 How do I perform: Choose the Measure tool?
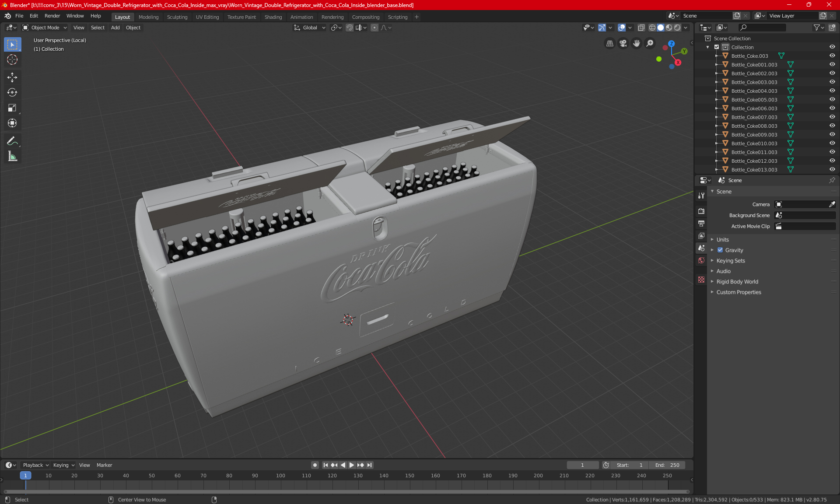(12, 156)
